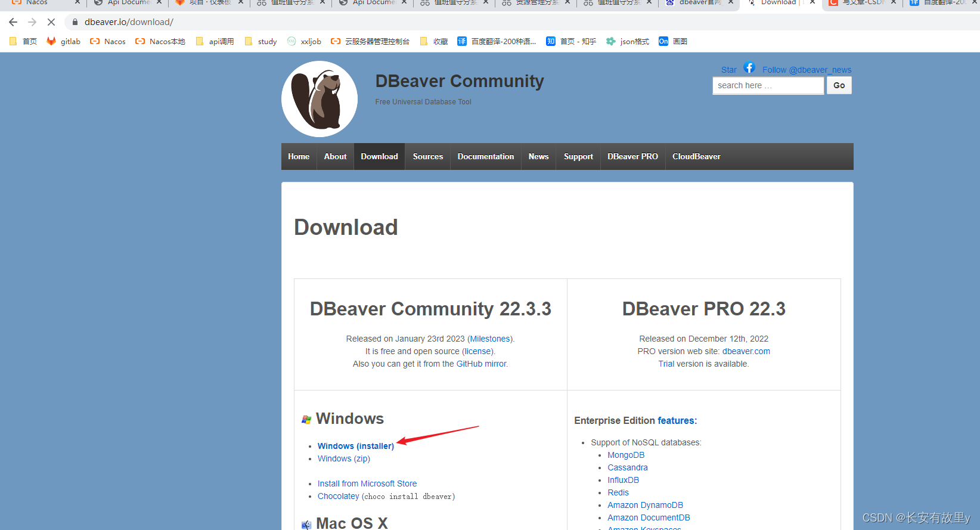Open the gitlab bookmark

click(63, 41)
